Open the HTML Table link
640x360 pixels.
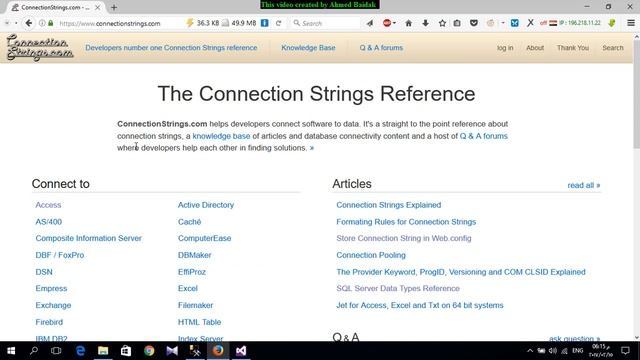click(199, 322)
